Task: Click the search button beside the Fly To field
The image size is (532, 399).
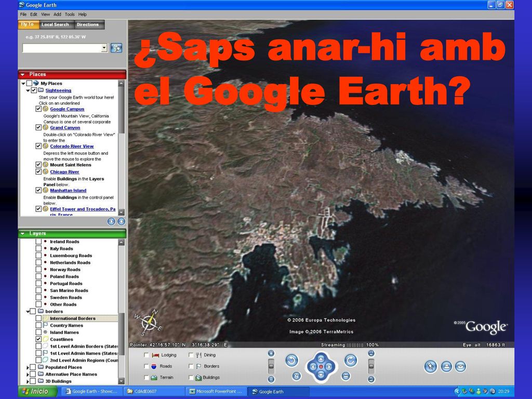Action: click(x=116, y=48)
